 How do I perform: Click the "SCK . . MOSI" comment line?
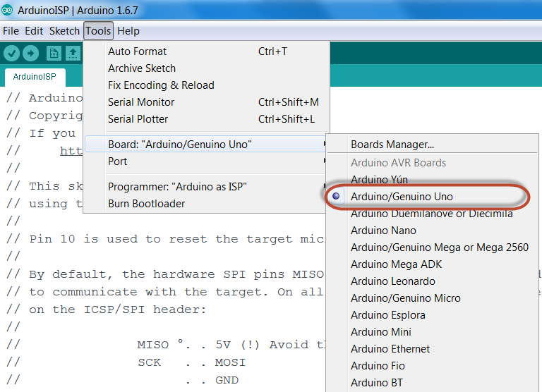[x=126, y=362]
